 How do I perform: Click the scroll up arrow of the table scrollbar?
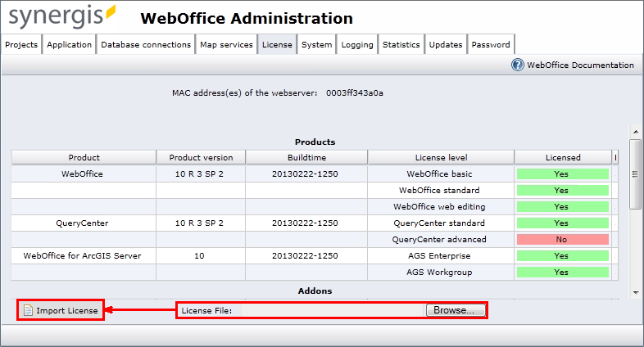[636, 132]
